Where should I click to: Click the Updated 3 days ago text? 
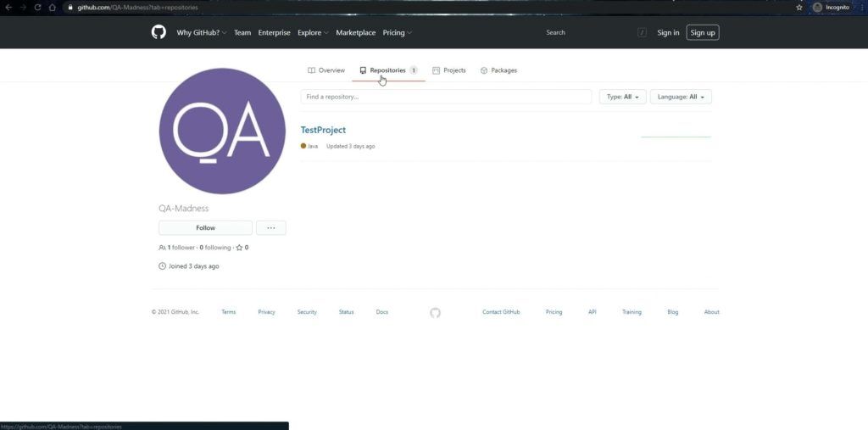tap(350, 146)
